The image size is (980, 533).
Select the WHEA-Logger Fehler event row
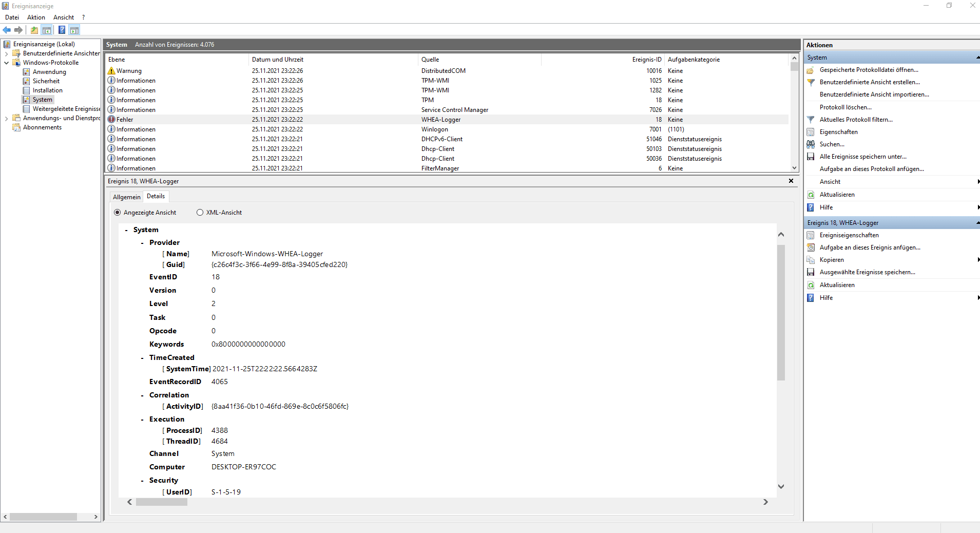(447, 120)
